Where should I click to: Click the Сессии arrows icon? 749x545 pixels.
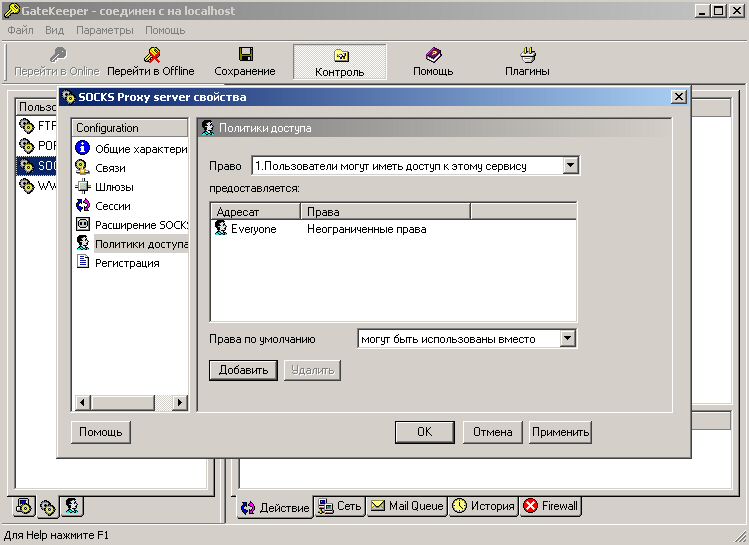[83, 205]
